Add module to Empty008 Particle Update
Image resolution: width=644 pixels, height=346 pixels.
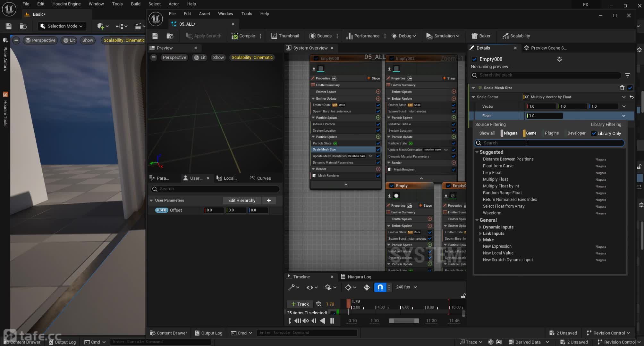pos(378,137)
